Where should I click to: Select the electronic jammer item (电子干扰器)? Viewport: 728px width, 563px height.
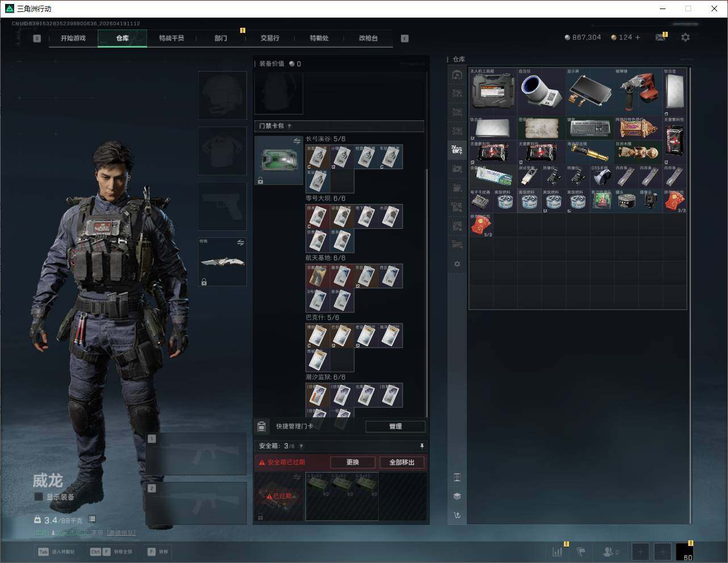(x=481, y=200)
